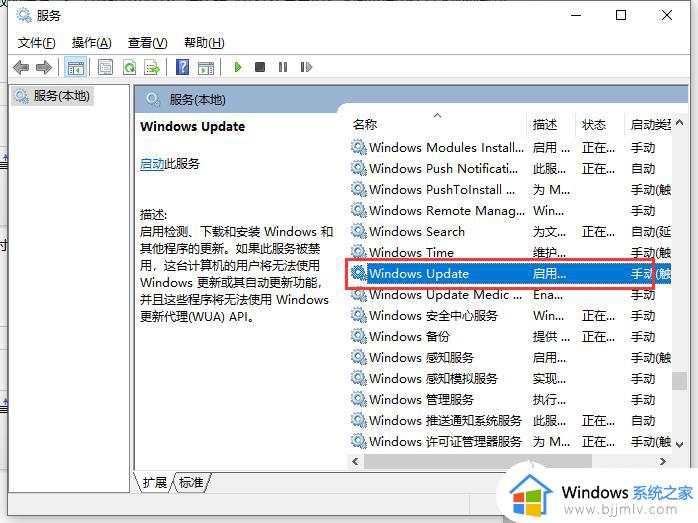Stop the service with the square icon
698x523 pixels.
coord(260,67)
